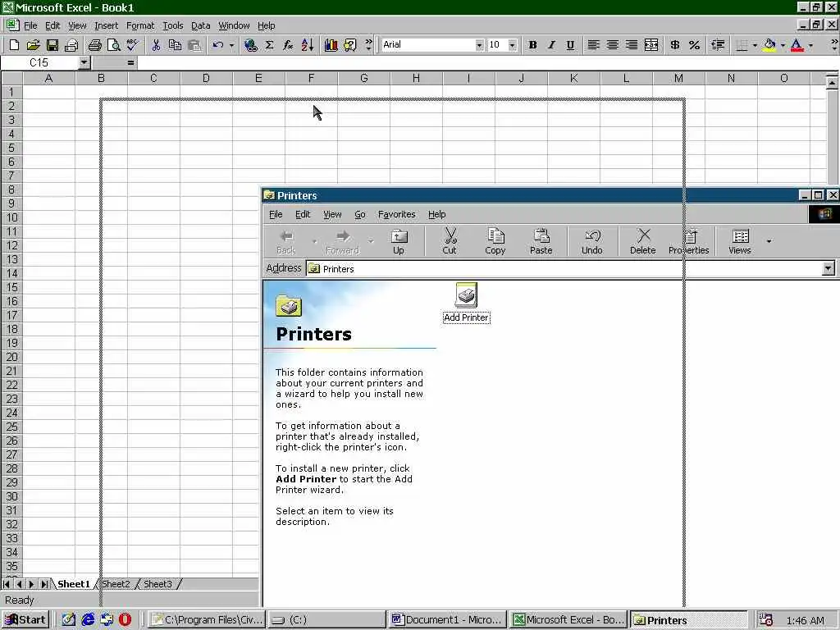Open the Office Assistant help icon

pos(349,45)
